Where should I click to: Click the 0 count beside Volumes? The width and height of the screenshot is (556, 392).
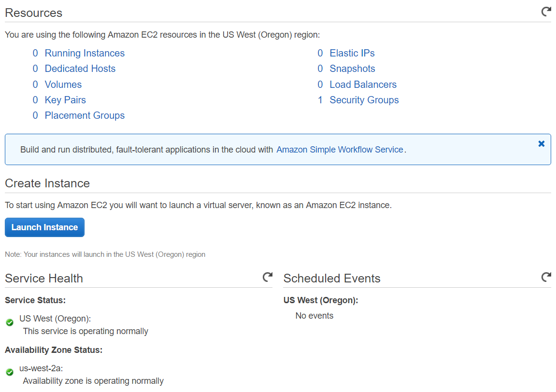pos(35,84)
